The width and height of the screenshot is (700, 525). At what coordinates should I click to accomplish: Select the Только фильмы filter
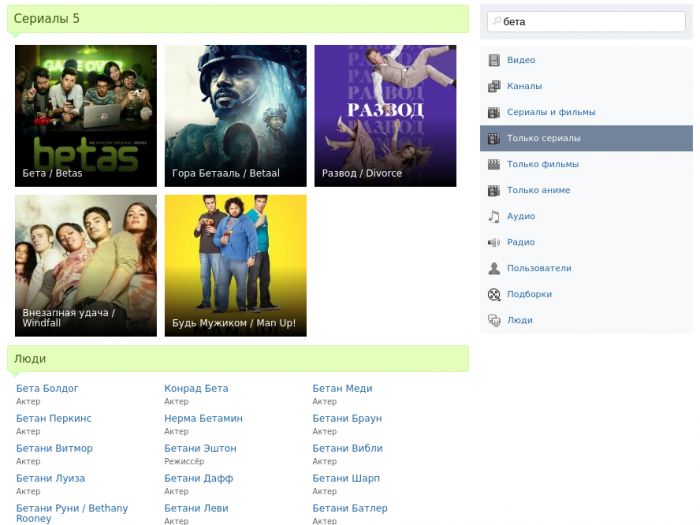point(586,164)
